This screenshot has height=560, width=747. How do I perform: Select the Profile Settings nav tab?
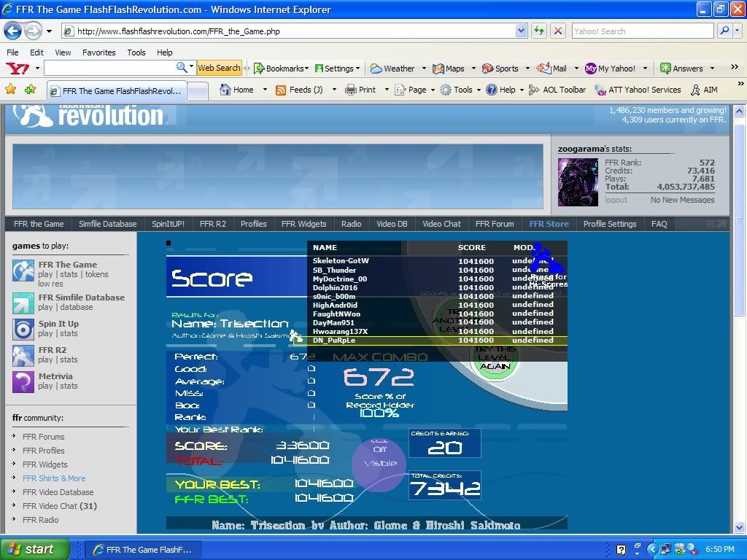(x=610, y=224)
